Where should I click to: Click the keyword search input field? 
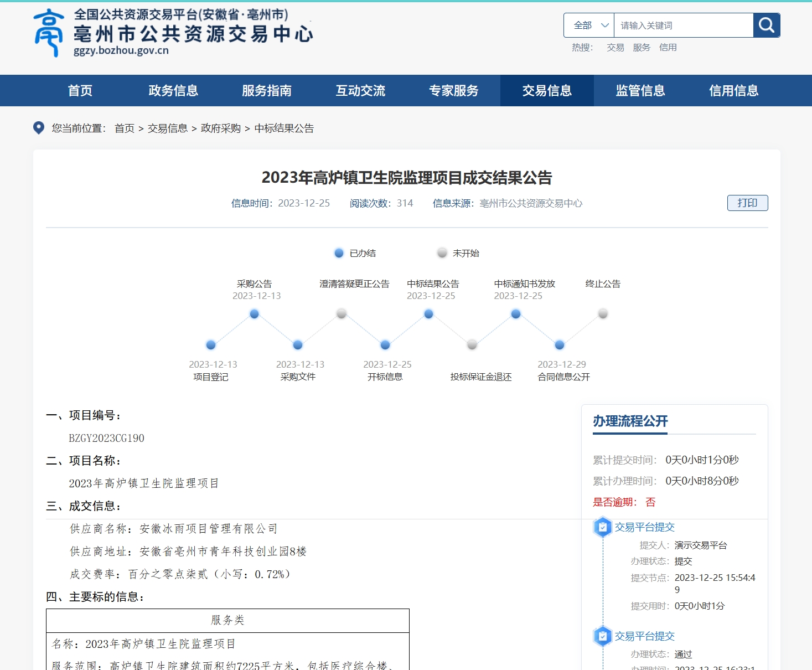click(684, 25)
